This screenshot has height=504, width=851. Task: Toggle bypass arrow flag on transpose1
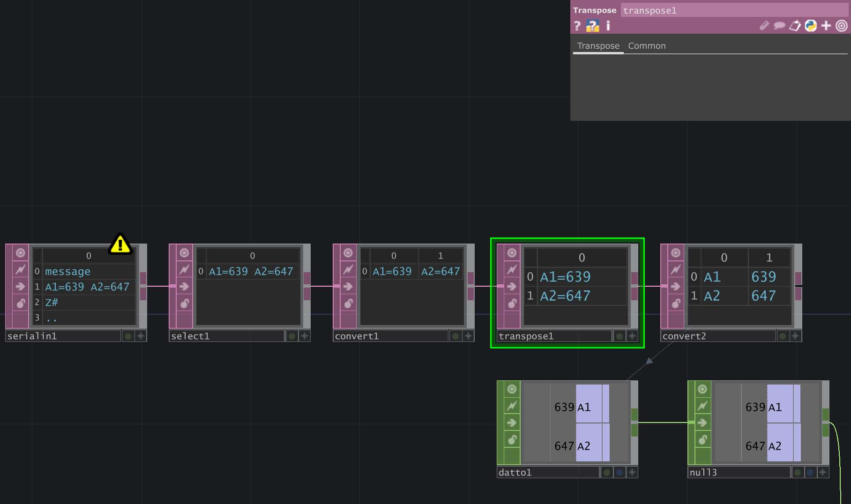pos(512,286)
